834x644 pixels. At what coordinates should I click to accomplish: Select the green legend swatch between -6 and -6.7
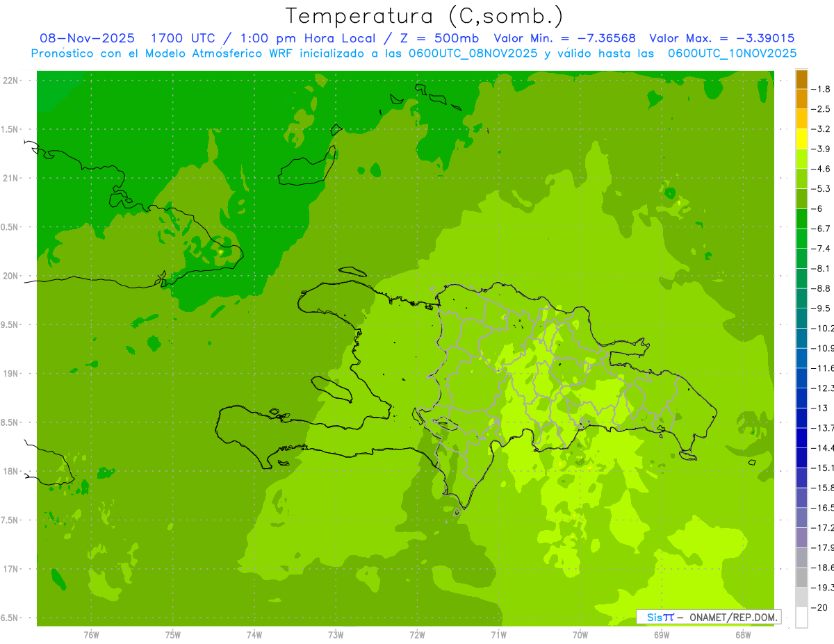pyautogui.click(x=801, y=219)
